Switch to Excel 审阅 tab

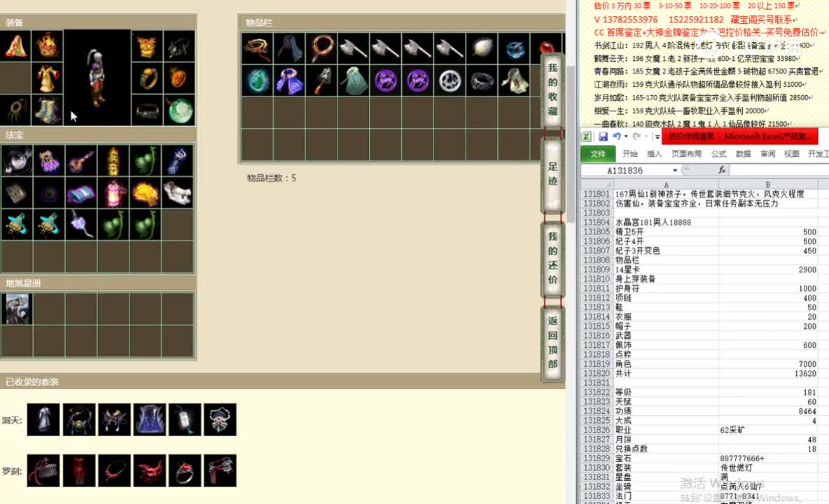point(767,154)
